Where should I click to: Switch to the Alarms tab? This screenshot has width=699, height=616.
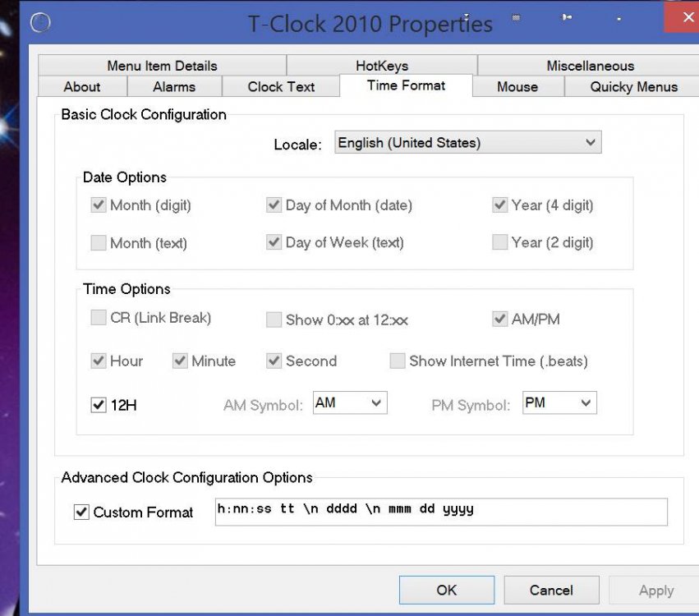[174, 86]
